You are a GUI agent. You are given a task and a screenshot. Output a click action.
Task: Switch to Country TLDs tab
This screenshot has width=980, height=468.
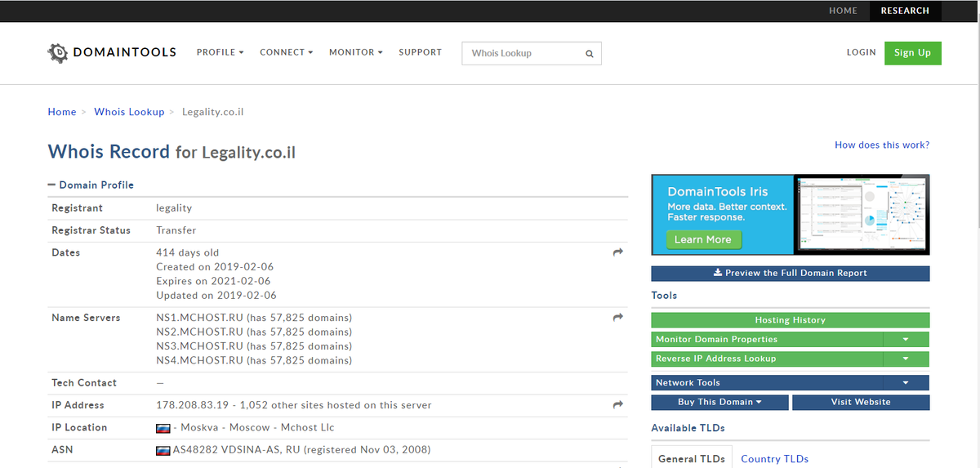pyautogui.click(x=774, y=459)
